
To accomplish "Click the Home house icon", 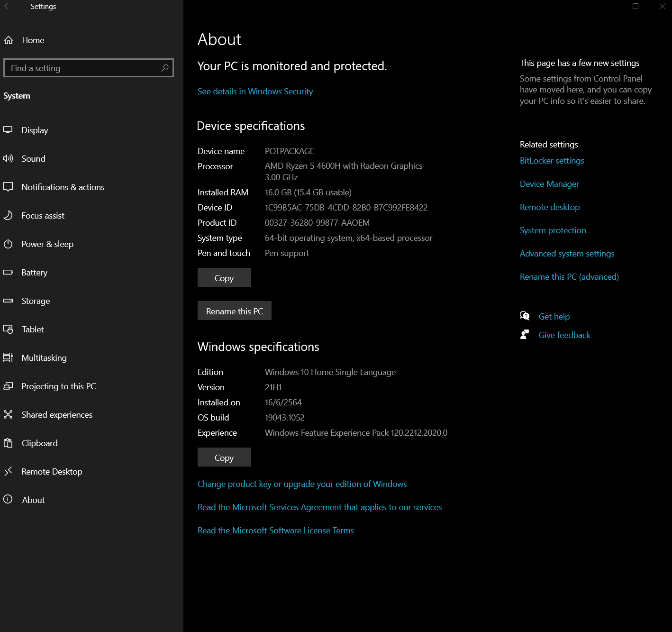I will tap(9, 40).
